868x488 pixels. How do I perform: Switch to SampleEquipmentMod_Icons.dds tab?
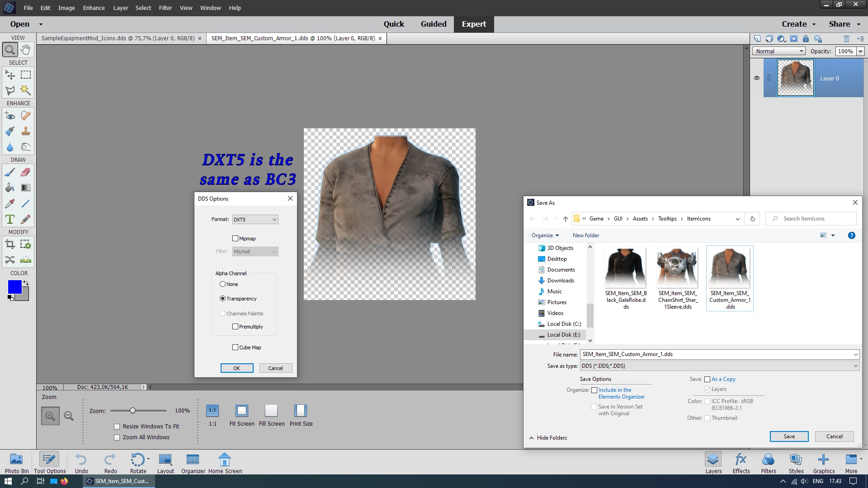point(118,38)
